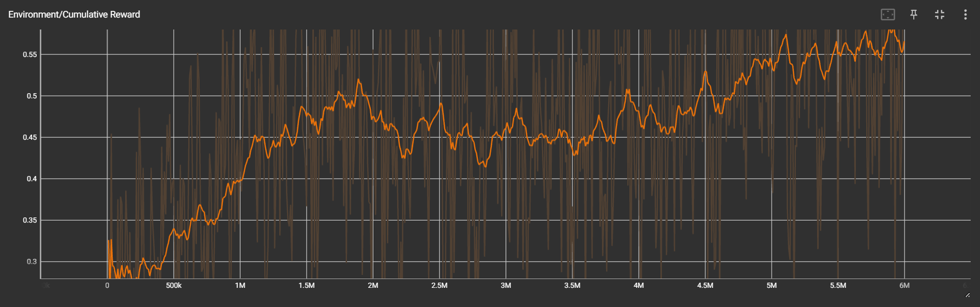Click the 500k x-axis step label

[x=174, y=285]
